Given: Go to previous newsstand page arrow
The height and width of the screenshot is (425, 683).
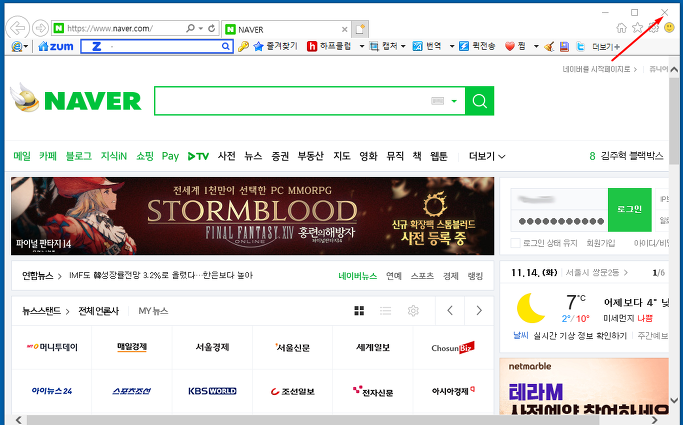Looking at the screenshot, I should pyautogui.click(x=450, y=310).
